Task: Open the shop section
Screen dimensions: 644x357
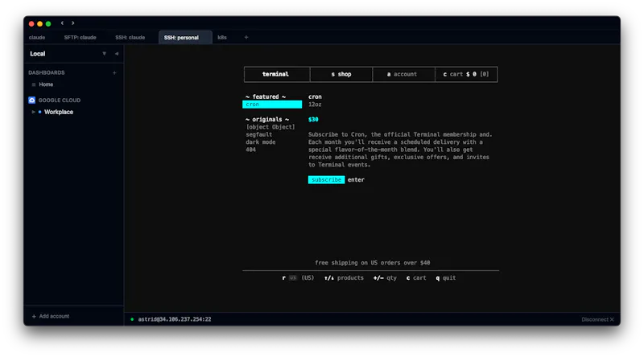Action: 341,74
